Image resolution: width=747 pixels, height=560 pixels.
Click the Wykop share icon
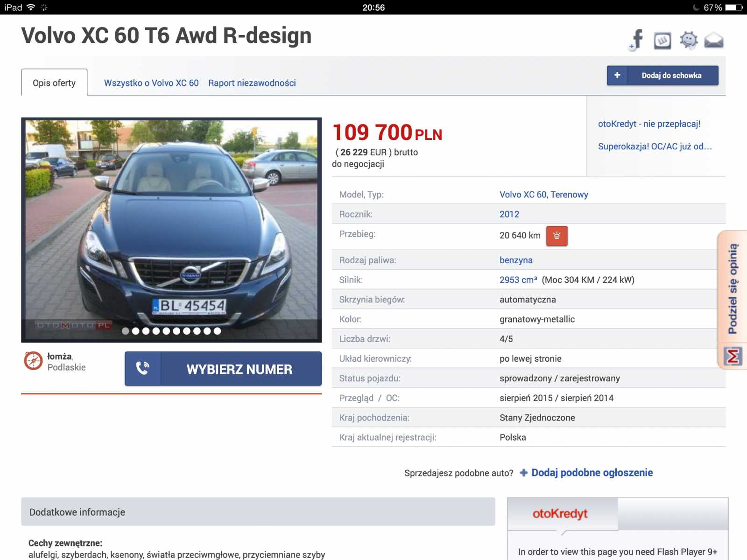(x=662, y=41)
